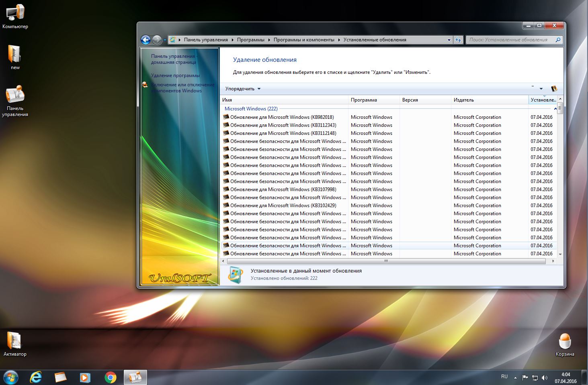The image size is (588, 385).
Task: Sort by the Версия column header
Action: coord(425,100)
